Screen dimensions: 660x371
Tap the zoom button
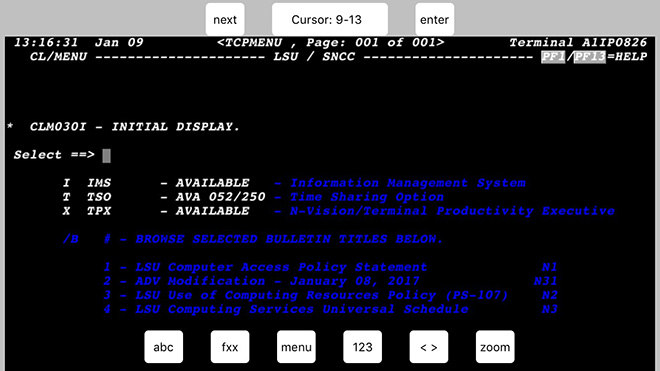tap(495, 347)
